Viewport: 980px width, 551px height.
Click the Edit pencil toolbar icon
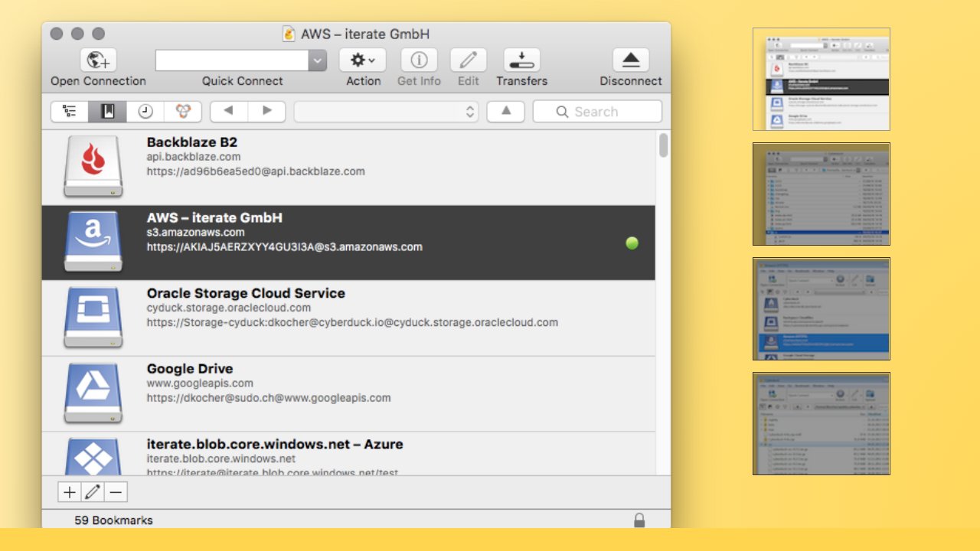[x=468, y=60]
